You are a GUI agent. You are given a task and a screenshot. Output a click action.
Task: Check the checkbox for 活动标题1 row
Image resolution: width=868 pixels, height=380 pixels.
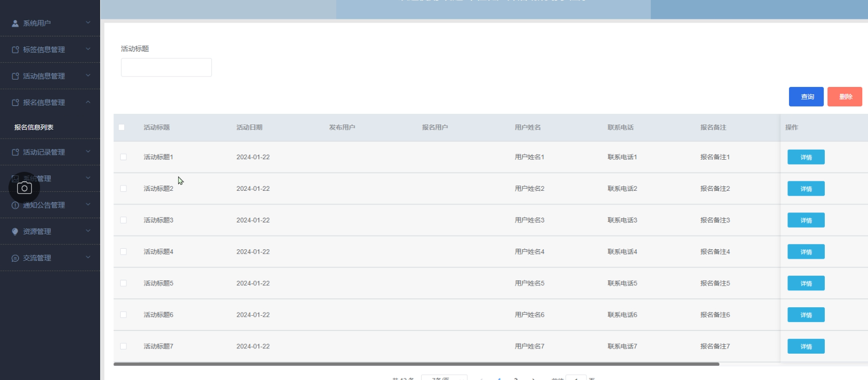click(x=123, y=157)
